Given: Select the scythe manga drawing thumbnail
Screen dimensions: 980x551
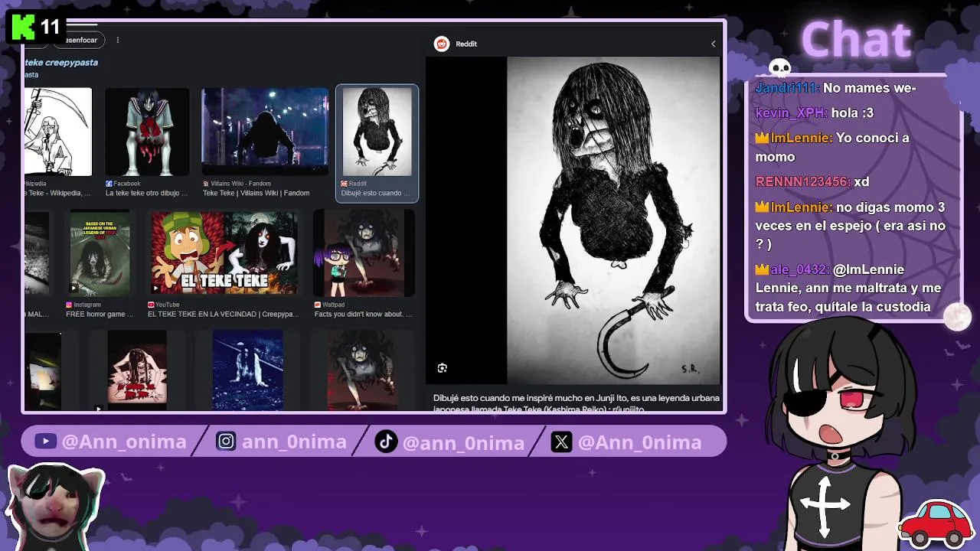Looking at the screenshot, I should [57, 132].
